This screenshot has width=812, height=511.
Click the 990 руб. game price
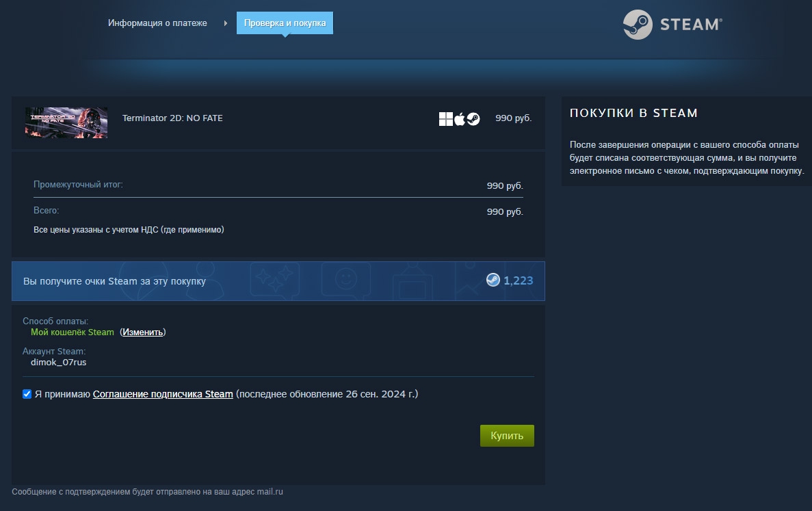[x=513, y=118]
